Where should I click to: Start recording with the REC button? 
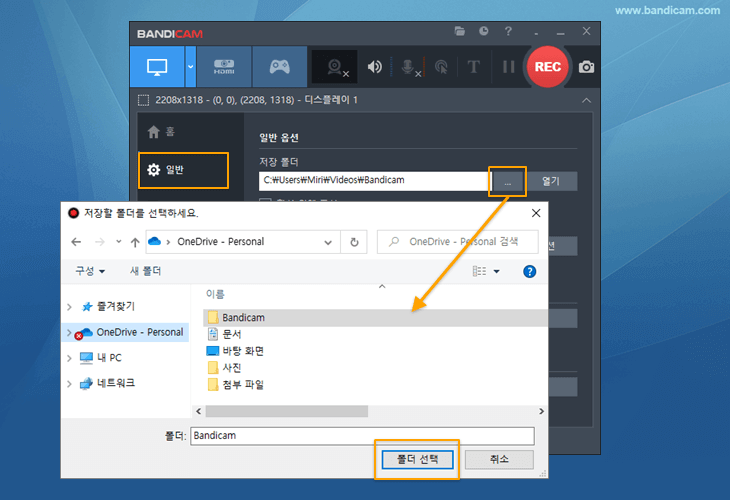tap(548, 67)
